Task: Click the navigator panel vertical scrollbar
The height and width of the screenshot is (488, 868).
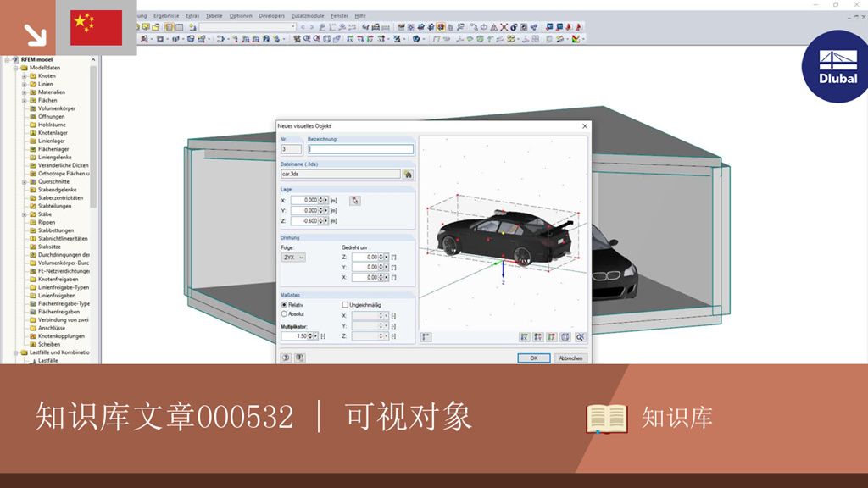Action: tap(93, 138)
